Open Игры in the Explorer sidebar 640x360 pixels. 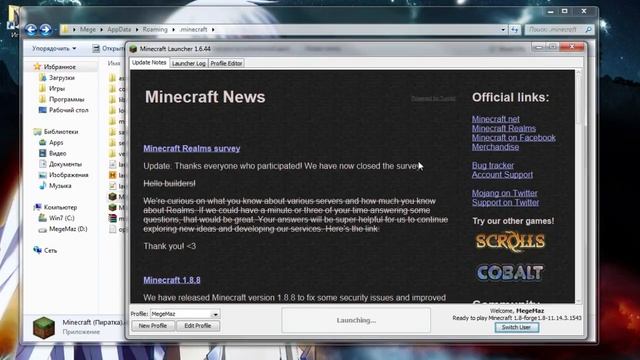[x=57, y=88]
